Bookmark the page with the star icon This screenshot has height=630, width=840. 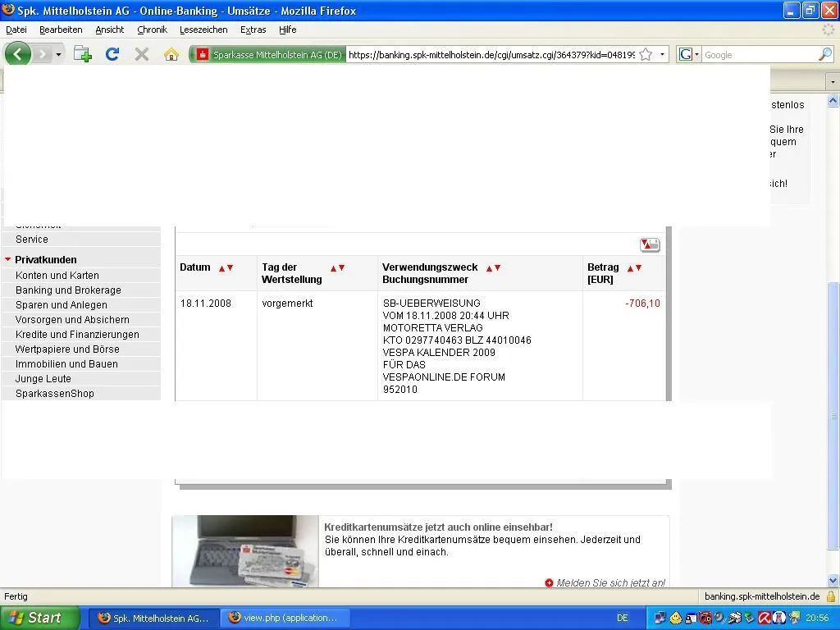646,55
